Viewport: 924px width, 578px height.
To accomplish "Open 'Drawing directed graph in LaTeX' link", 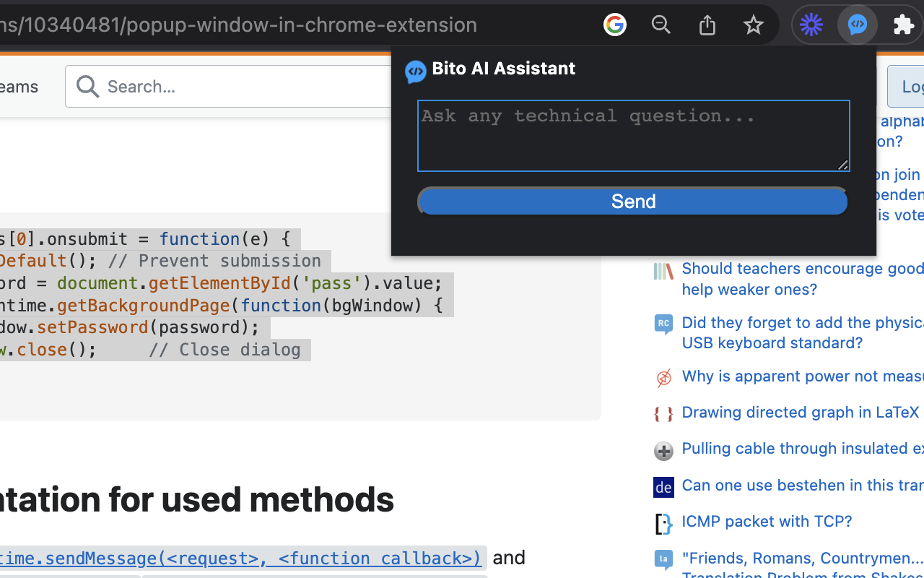I will click(x=801, y=412).
